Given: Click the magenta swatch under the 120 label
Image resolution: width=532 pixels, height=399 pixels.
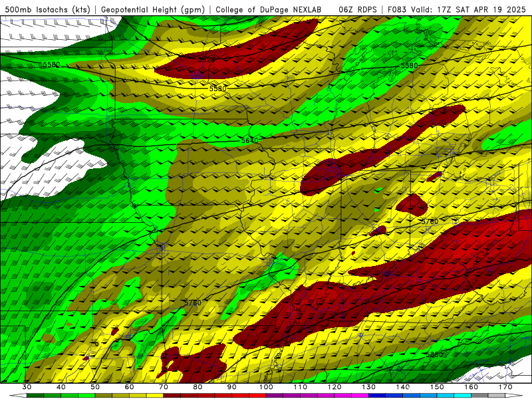Looking at the screenshot, I should [x=343, y=396].
